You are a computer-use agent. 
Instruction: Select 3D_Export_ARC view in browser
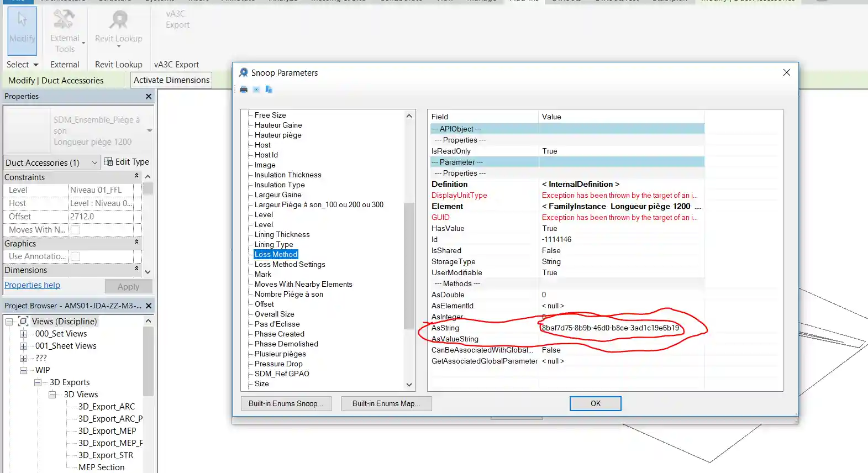[x=106, y=407]
